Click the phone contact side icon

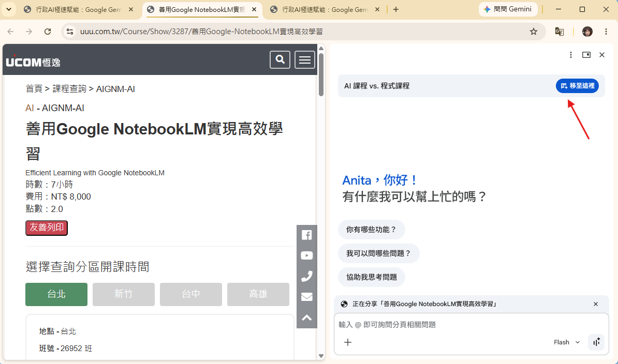point(306,276)
